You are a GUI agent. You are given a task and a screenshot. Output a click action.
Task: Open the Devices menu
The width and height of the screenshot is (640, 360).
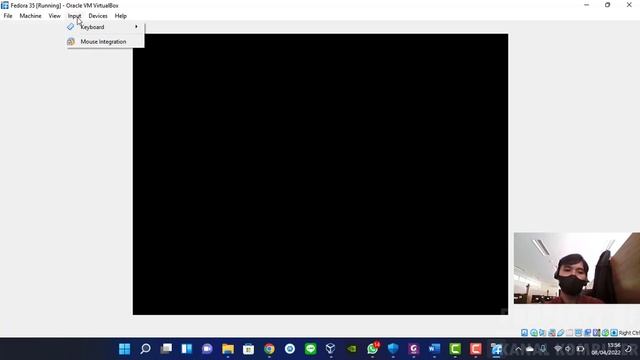click(x=98, y=16)
